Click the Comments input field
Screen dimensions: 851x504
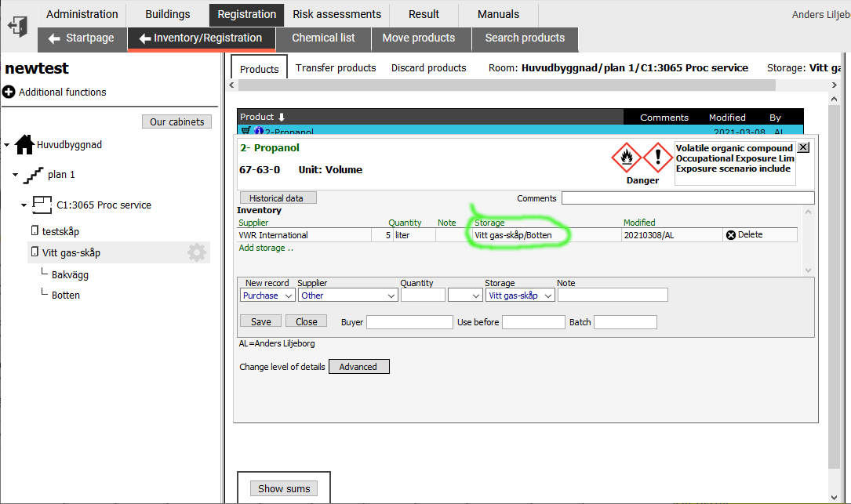point(688,198)
